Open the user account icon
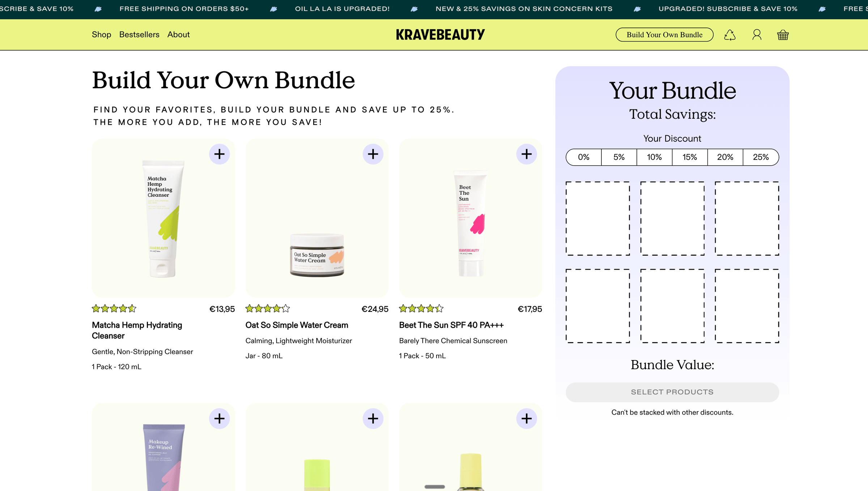868x491 pixels. coord(757,35)
